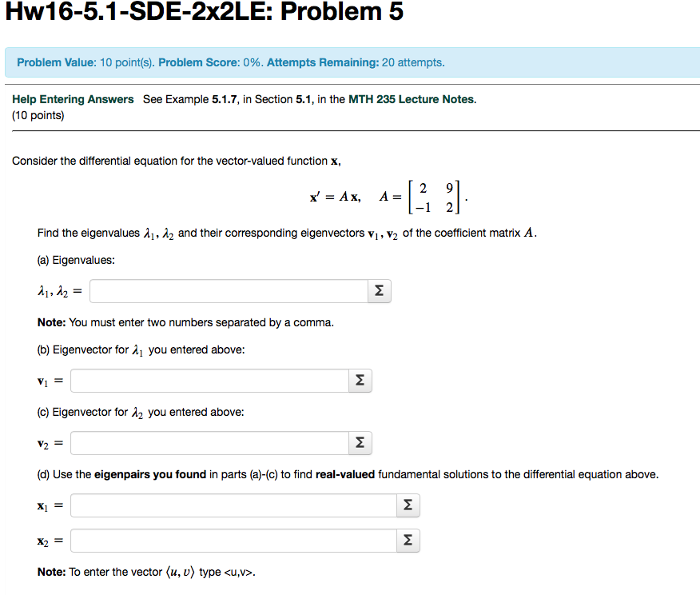The width and height of the screenshot is (700, 595).
Task: Open the Σ equation editor for solution x1
Action: coord(408,505)
